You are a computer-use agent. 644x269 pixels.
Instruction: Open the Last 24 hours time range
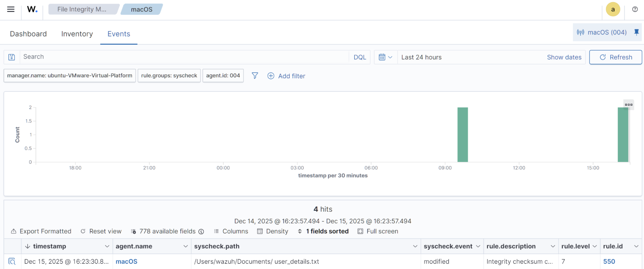pyautogui.click(x=421, y=57)
